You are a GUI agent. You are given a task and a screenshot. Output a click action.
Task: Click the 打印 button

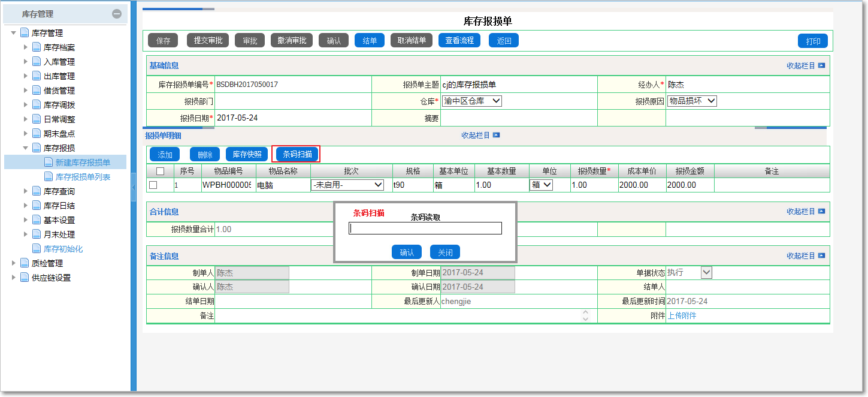tap(812, 41)
